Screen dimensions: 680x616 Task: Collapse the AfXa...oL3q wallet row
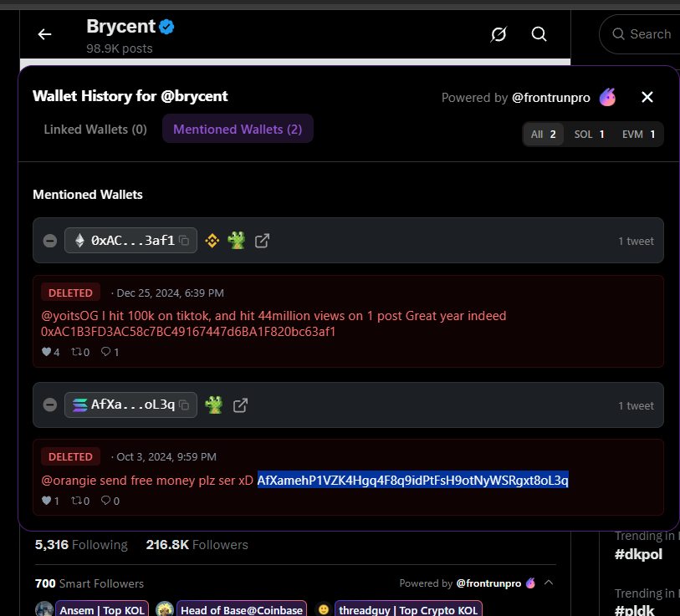click(50, 405)
